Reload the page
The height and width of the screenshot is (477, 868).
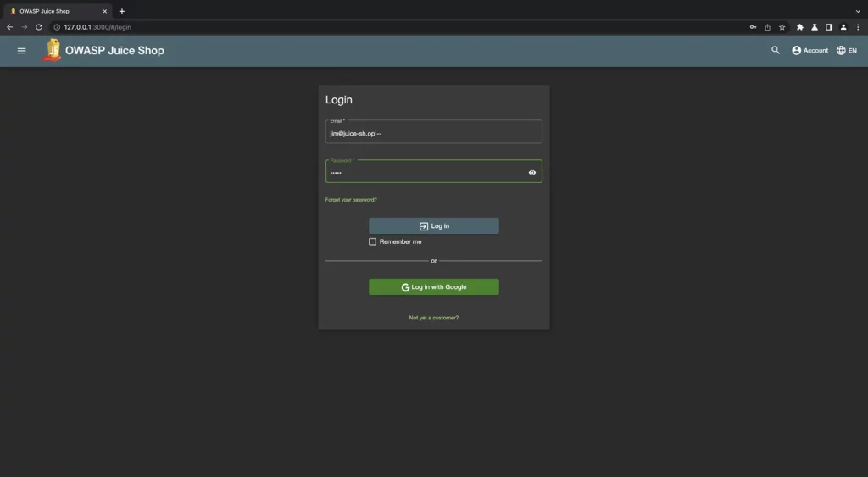(39, 27)
